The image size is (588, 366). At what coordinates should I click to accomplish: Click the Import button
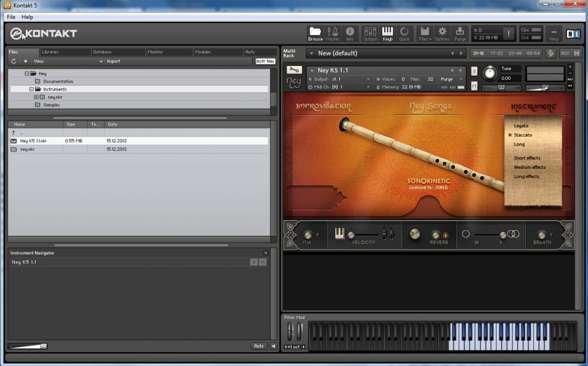click(114, 61)
